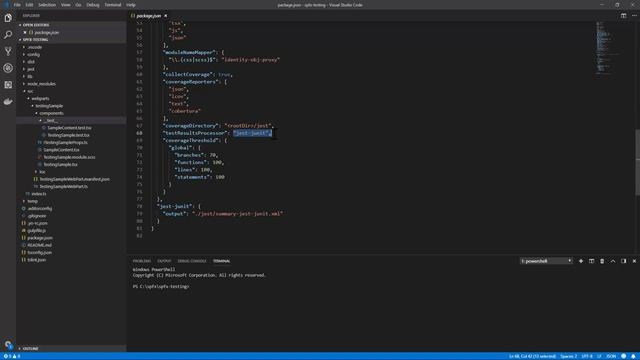Viewport: 640px width, 360px height.
Task: Close package.json under Open Editors
Action: pyautogui.click(x=25, y=32)
